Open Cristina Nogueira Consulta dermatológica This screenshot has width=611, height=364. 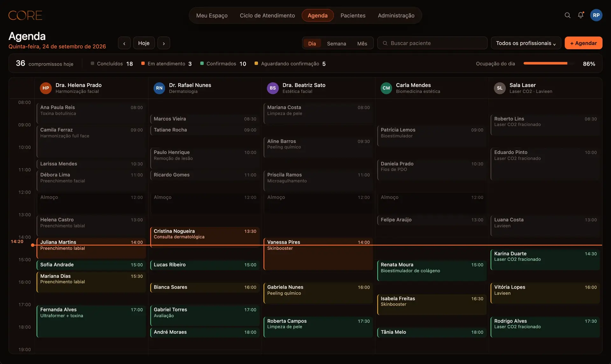click(x=205, y=237)
